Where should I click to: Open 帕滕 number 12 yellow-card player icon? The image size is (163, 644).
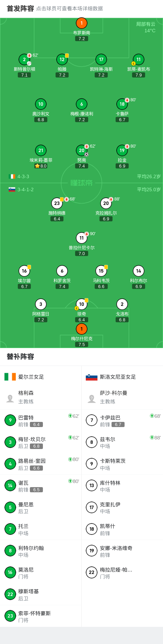point(62,59)
